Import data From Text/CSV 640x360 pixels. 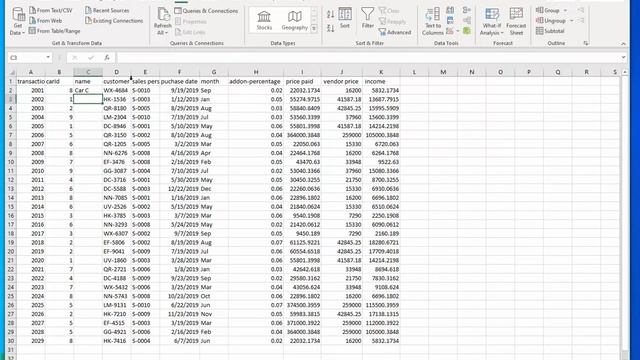pos(51,10)
